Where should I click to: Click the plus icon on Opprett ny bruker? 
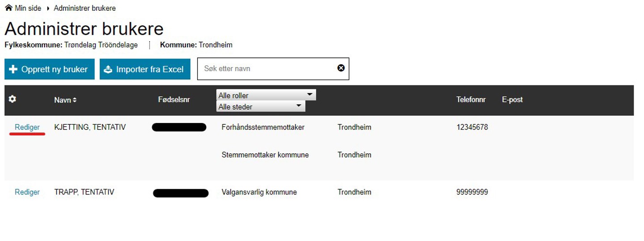13,69
